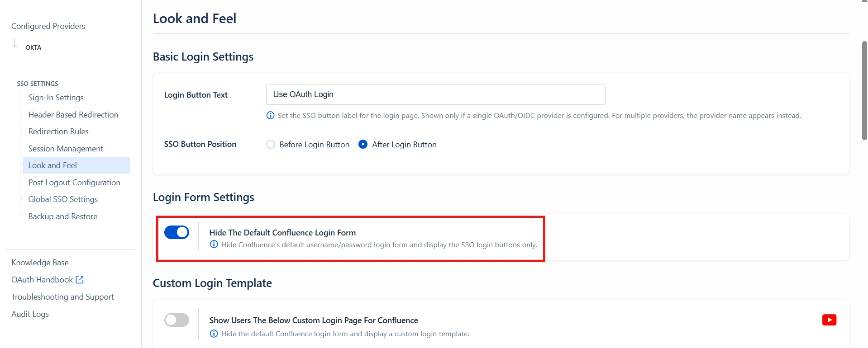Open the OAuth Handbook link
This screenshot has height=348, width=868.
(x=42, y=280)
